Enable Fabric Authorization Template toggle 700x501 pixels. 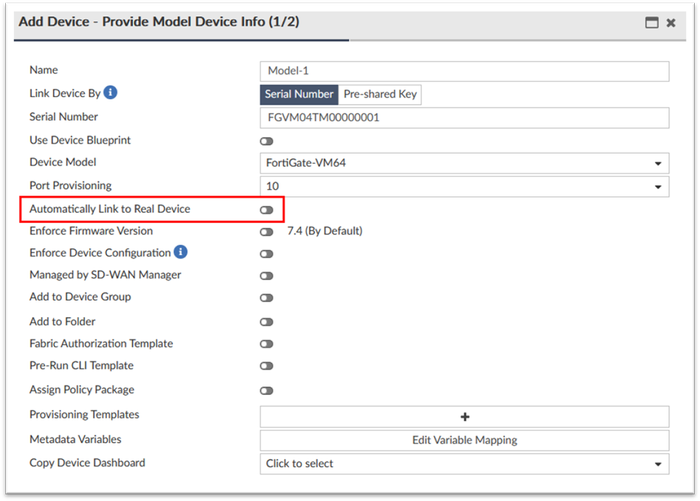click(266, 344)
